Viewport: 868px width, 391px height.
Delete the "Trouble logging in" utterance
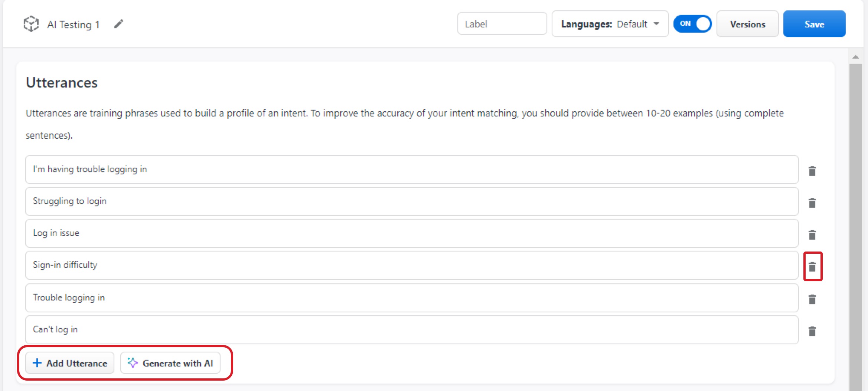pos(812,299)
